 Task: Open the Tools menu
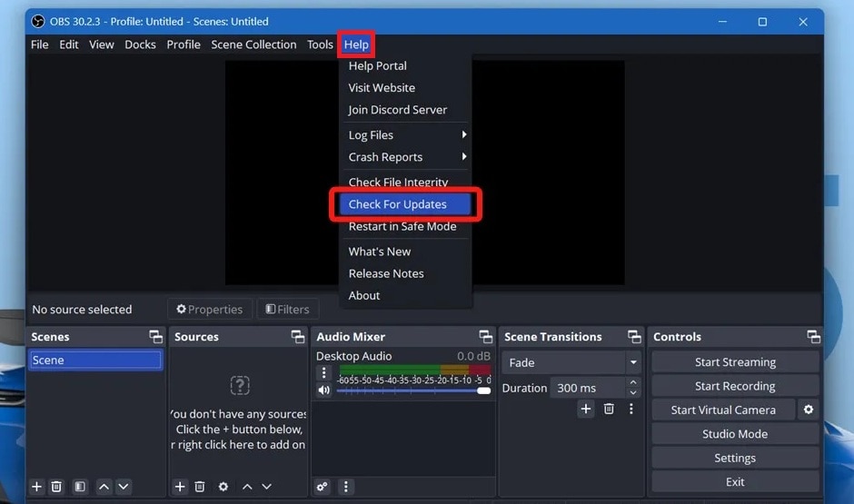320,44
